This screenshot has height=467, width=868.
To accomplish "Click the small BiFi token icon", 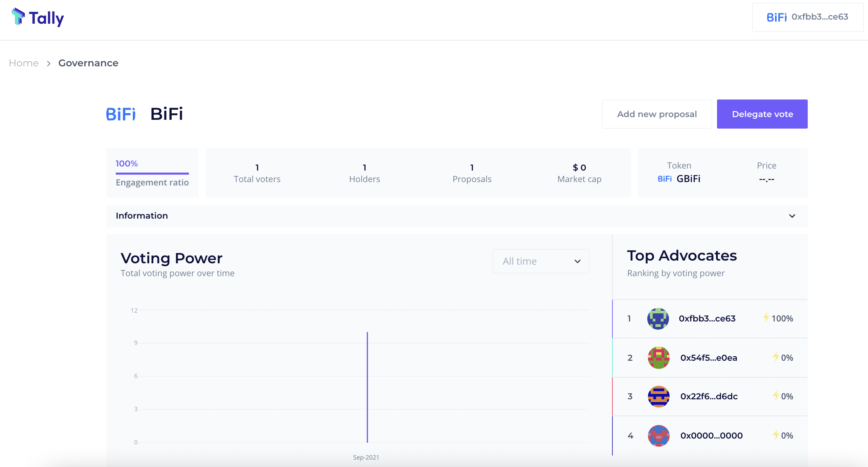I will click(x=665, y=179).
